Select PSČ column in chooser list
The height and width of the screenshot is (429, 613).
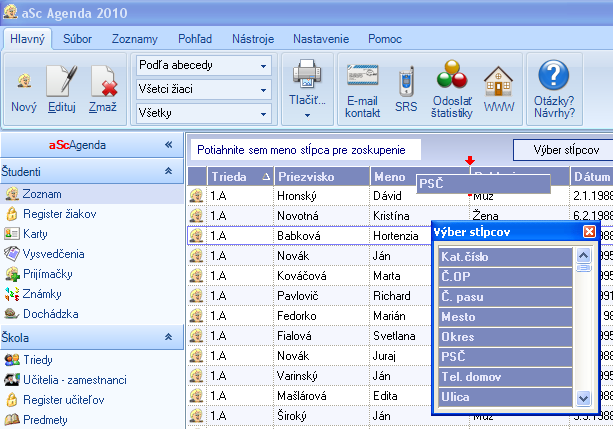pos(505,357)
